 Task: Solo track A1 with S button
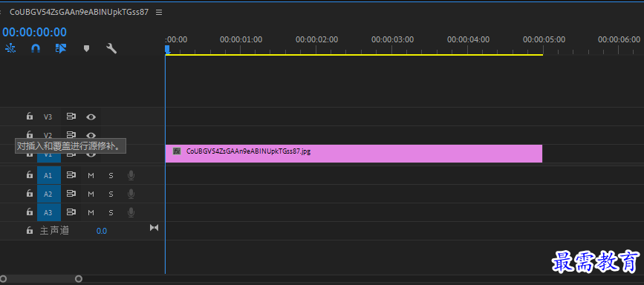[x=111, y=176]
